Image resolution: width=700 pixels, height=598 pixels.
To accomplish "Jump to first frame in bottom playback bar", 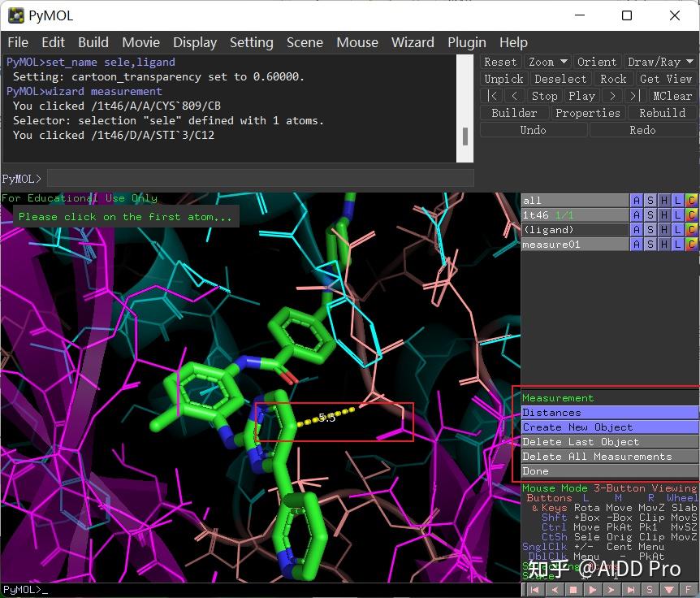I will click(x=534, y=590).
